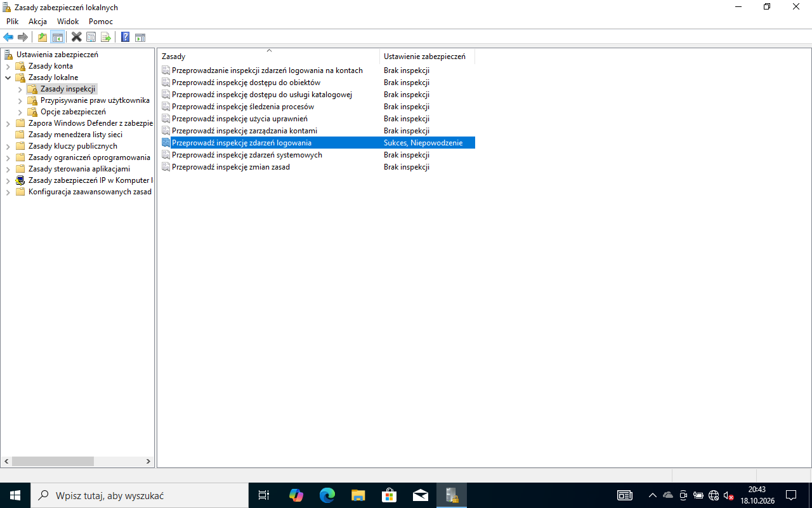
Task: Click the Delete (X) toolbar icon
Action: pos(76,37)
